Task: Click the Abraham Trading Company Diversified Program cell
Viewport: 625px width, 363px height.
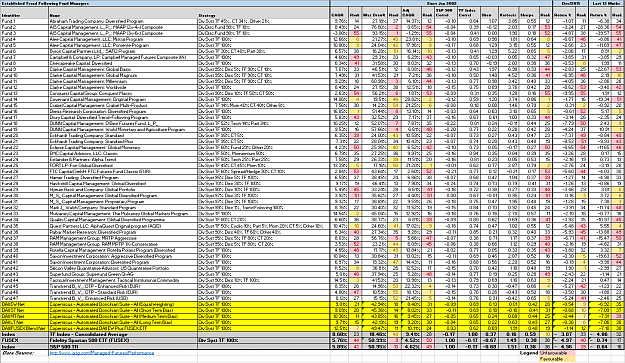Action: (x=123, y=21)
